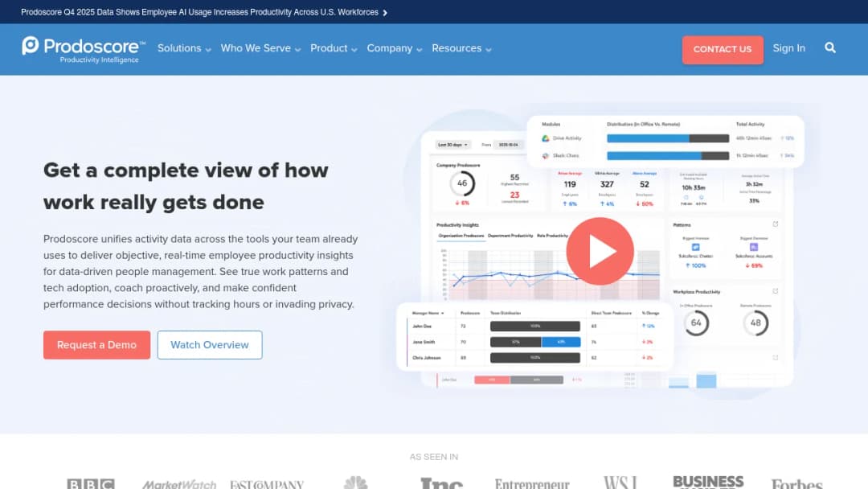Click the Entrepreneur logo
This screenshot has width=868, height=489.
coord(532,483)
